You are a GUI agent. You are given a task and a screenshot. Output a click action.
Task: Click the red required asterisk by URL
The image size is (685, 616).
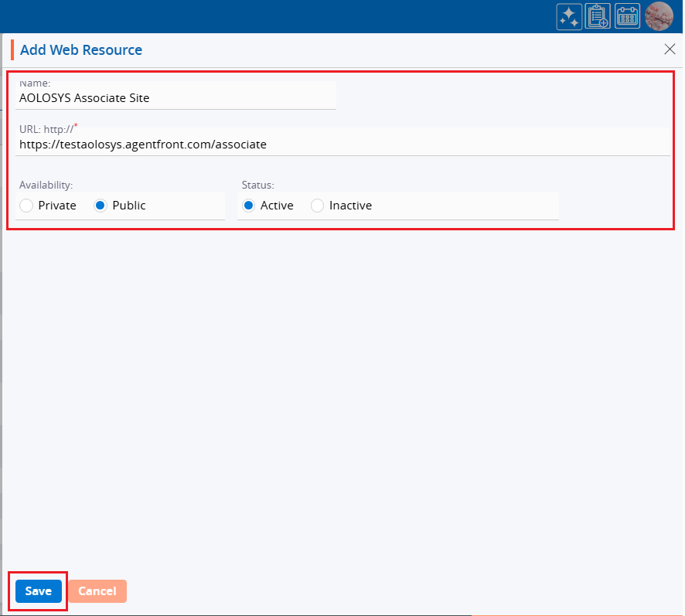76,124
